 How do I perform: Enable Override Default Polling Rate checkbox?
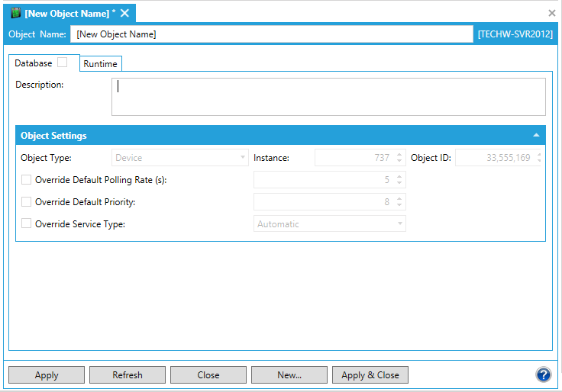[27, 180]
